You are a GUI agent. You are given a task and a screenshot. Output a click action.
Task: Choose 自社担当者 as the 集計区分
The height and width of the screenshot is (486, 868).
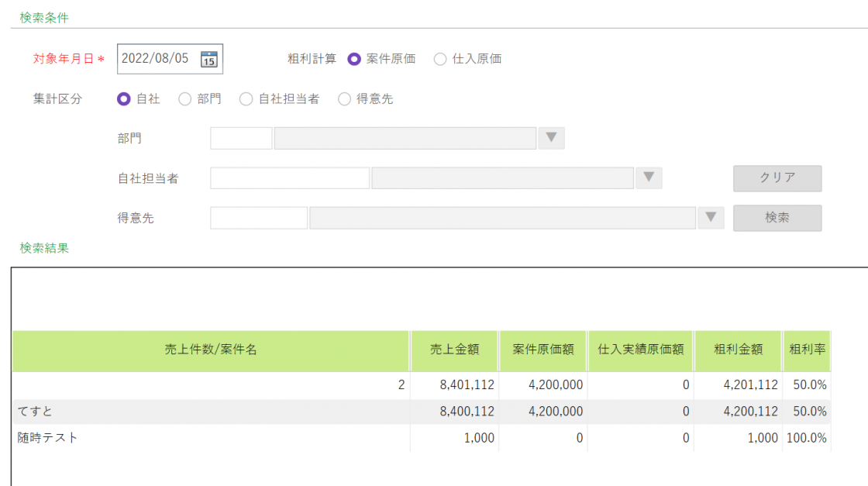click(246, 98)
